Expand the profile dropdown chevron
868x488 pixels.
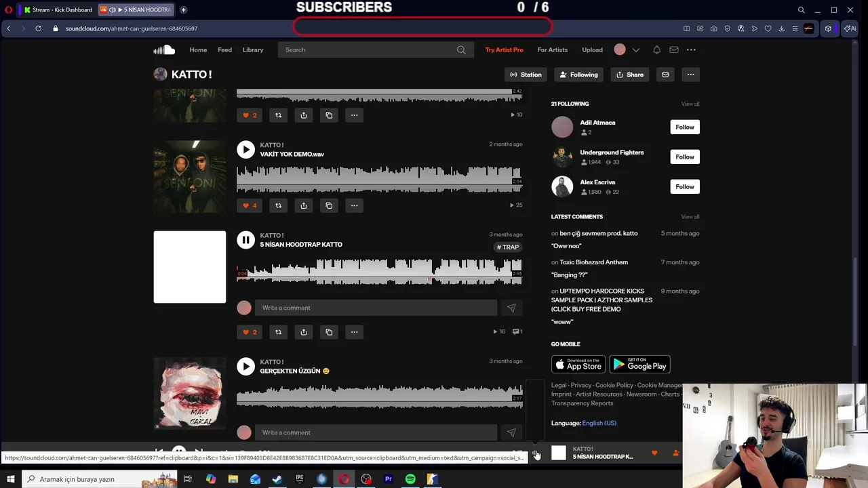coord(635,49)
